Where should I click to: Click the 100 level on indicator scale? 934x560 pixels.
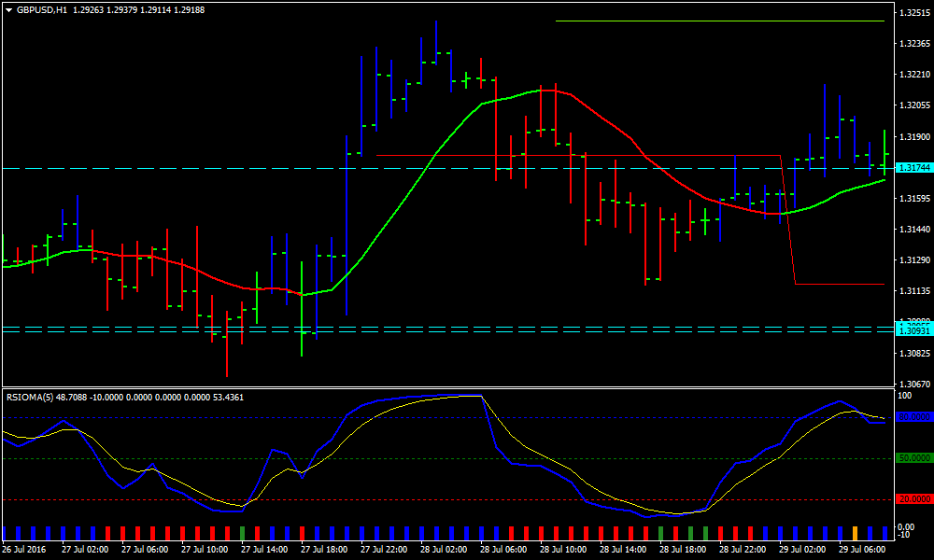pyautogui.click(x=903, y=397)
